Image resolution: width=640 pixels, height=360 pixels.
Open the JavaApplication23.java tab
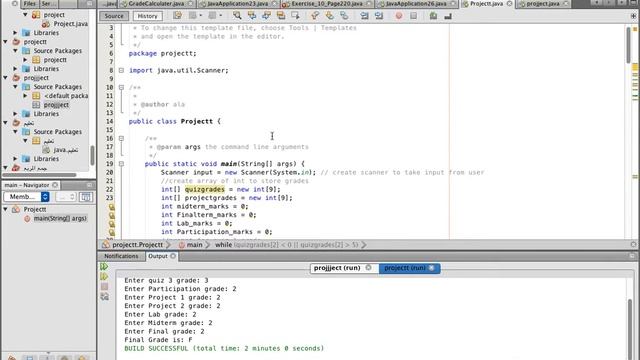click(x=239, y=4)
